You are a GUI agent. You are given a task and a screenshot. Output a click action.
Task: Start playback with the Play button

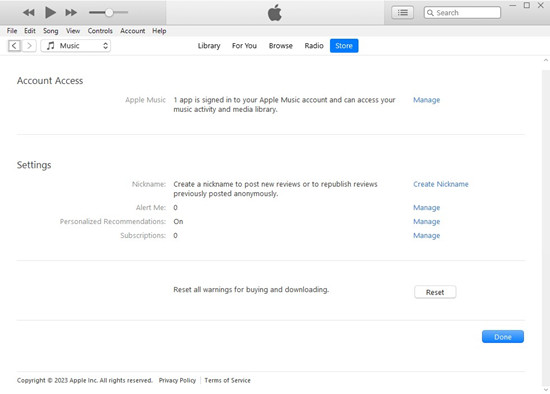tap(50, 13)
